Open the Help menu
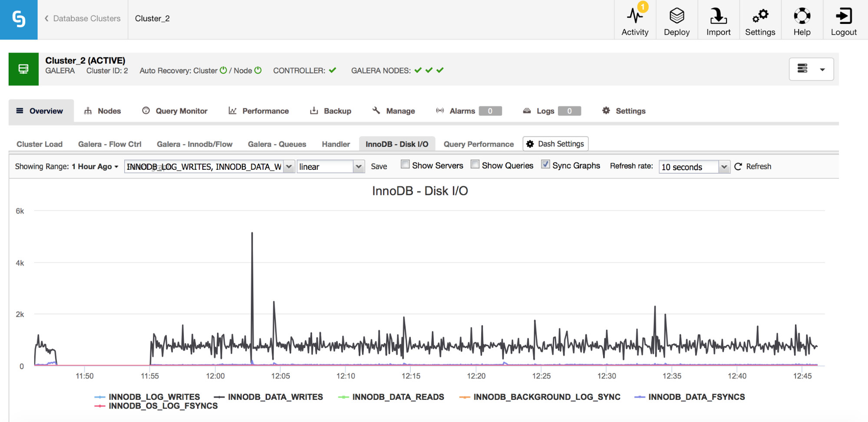Image resolution: width=868 pixels, height=422 pixels. (802, 20)
